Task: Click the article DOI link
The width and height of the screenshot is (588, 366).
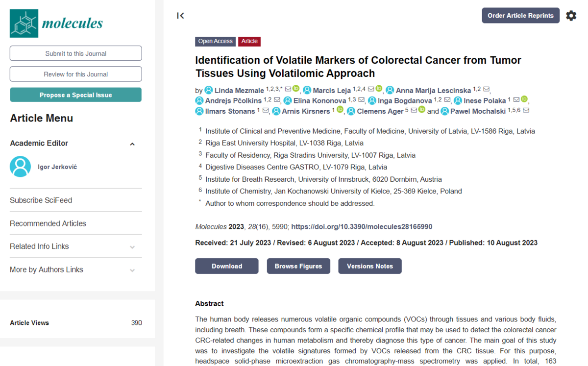Action: pyautogui.click(x=362, y=227)
